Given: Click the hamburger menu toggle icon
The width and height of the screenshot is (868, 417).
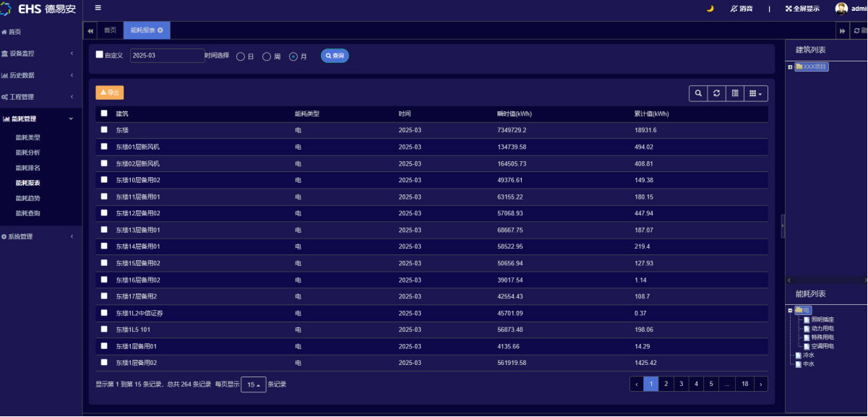Looking at the screenshot, I should point(98,9).
